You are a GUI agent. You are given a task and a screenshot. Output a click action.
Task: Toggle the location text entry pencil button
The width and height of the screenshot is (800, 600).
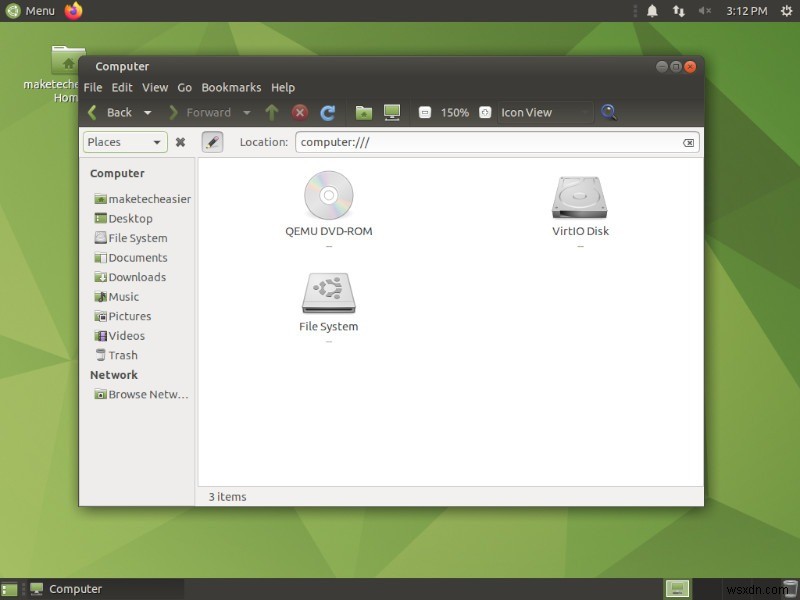click(x=212, y=142)
